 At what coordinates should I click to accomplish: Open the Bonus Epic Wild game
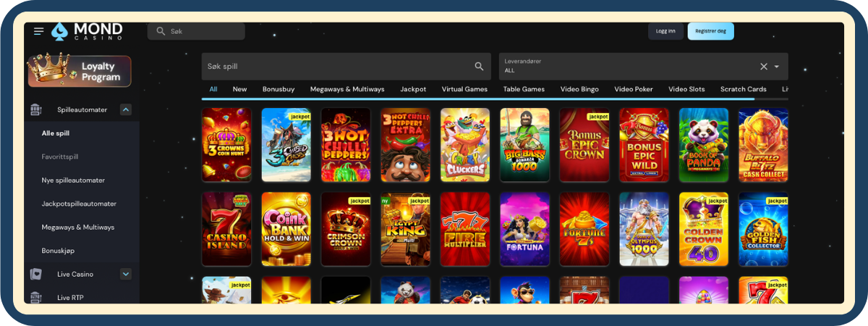[644, 145]
